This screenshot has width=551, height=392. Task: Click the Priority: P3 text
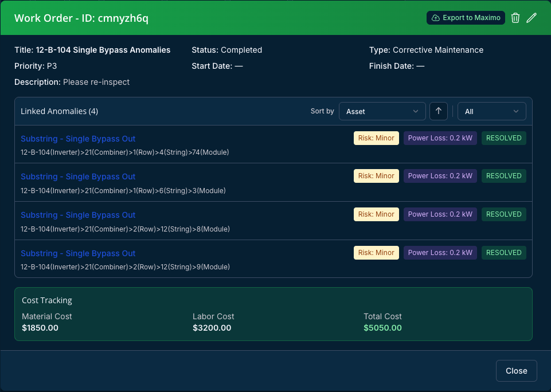coord(36,66)
